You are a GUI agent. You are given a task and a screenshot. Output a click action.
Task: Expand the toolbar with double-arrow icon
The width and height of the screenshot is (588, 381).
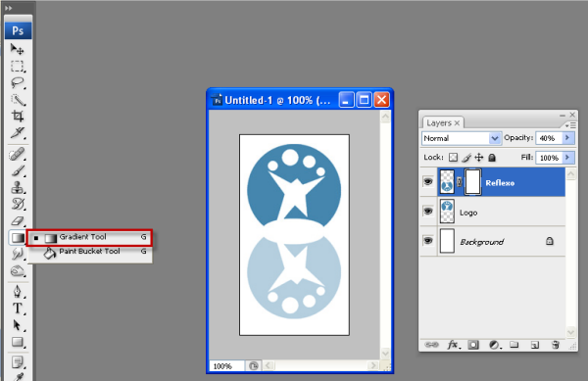point(8,8)
